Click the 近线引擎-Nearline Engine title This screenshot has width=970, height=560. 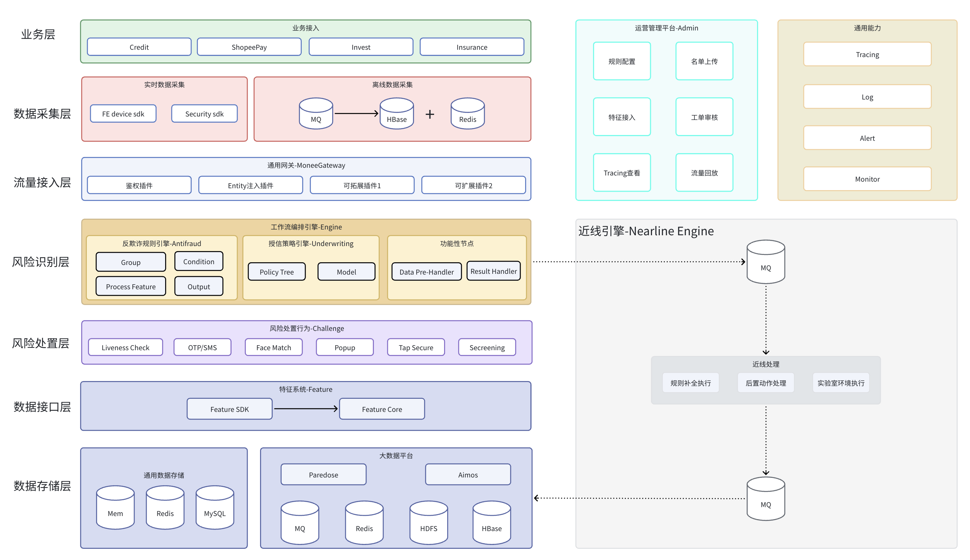point(646,231)
